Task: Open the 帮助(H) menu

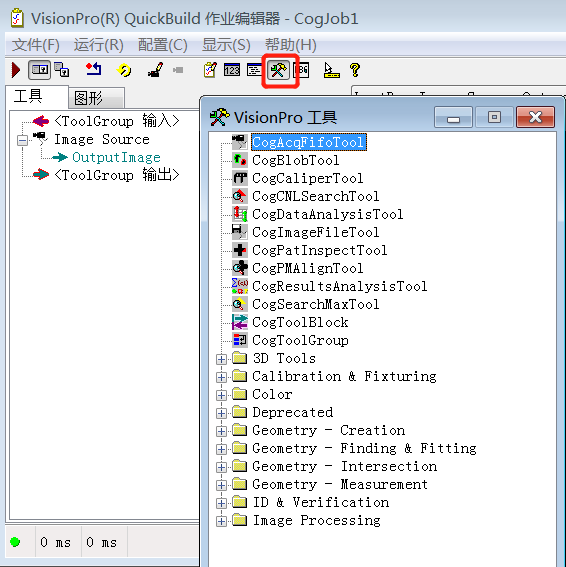Action: click(291, 45)
